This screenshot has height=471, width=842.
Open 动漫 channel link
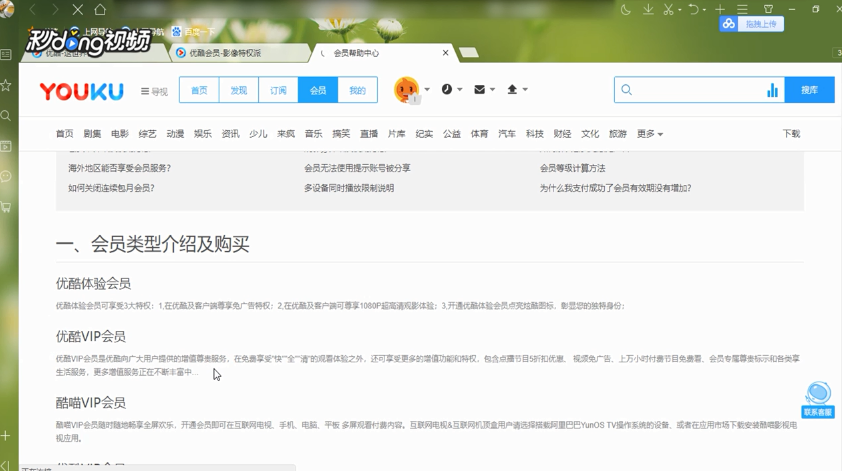[175, 134]
